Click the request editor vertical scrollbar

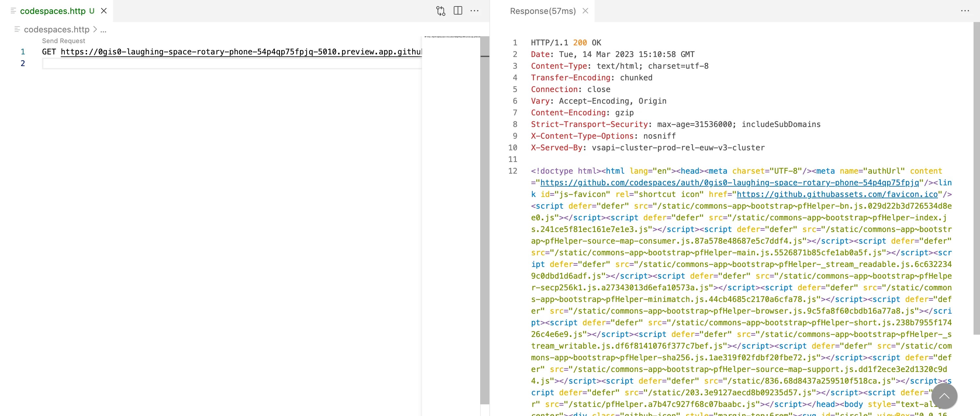[485, 220]
